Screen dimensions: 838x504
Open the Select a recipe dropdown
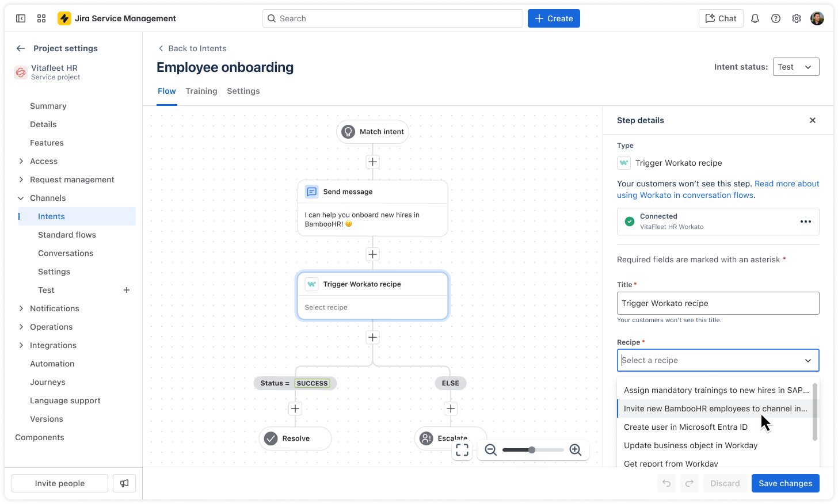coord(718,360)
